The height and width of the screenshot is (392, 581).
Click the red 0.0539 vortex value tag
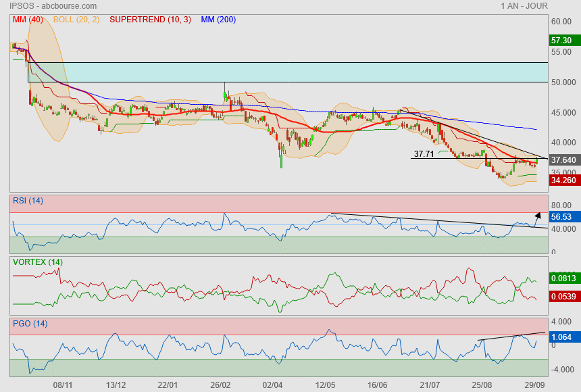[563, 296]
